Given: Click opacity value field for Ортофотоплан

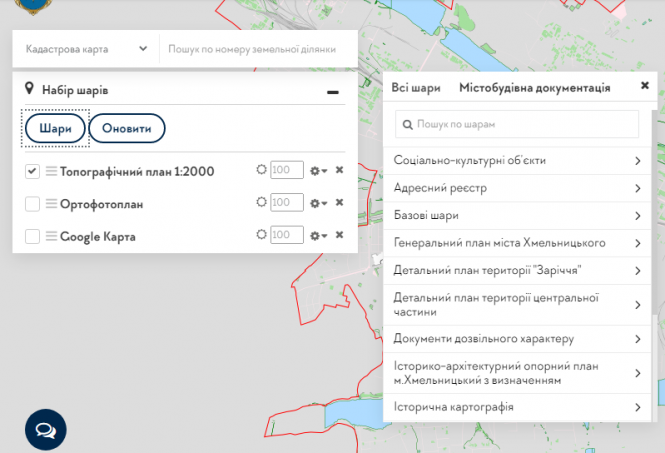Looking at the screenshot, I should (x=287, y=202).
